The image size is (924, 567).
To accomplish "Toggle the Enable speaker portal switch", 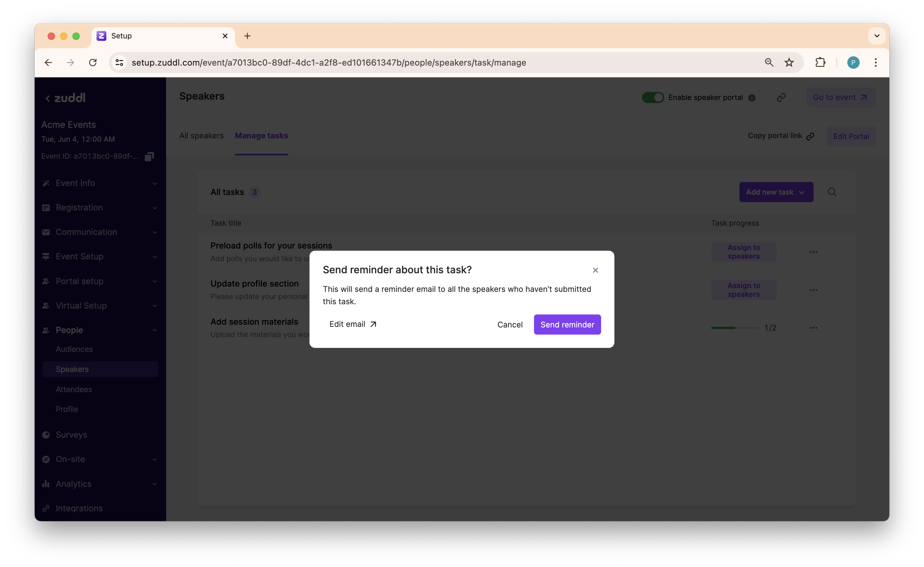I will (652, 97).
